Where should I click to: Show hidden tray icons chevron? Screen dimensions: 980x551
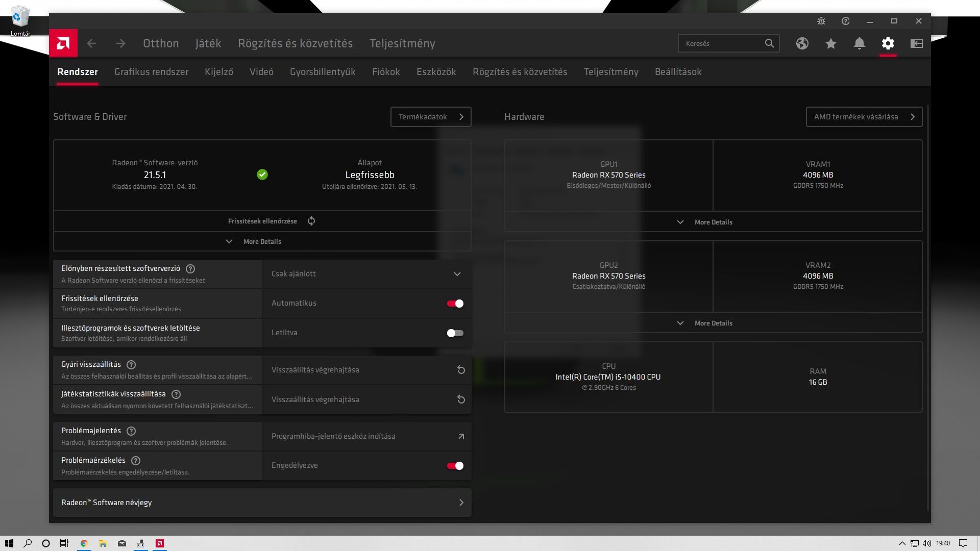point(902,543)
